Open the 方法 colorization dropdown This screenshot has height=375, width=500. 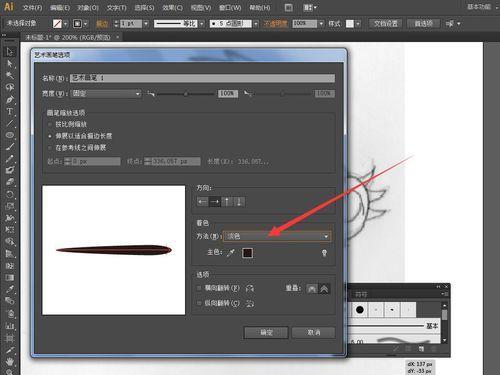(x=277, y=236)
